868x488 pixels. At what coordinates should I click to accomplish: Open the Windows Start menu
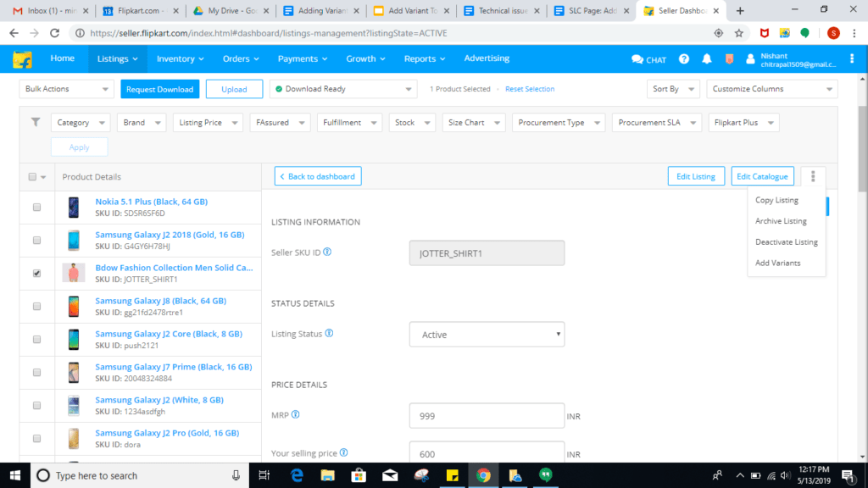click(15, 475)
